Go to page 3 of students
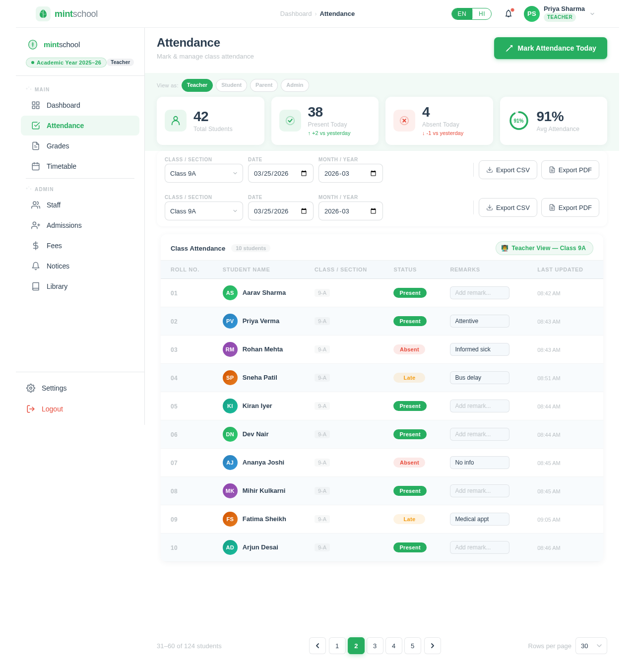Image resolution: width=635 pixels, height=672 pixels. pos(375,646)
